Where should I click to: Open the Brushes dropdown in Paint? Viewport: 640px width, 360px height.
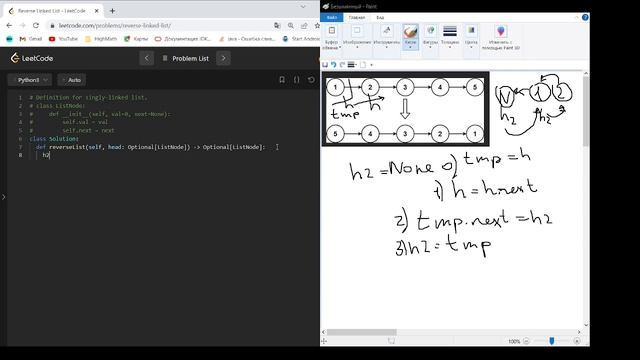(x=410, y=37)
